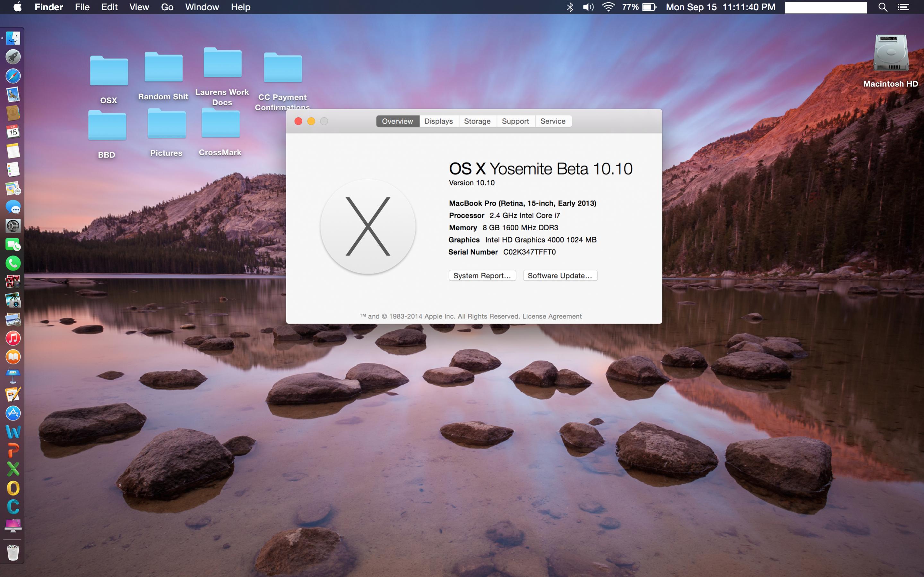Click the Serial Number value C02K347TFFT0
Viewport: 924px width, 577px height.
click(x=529, y=252)
